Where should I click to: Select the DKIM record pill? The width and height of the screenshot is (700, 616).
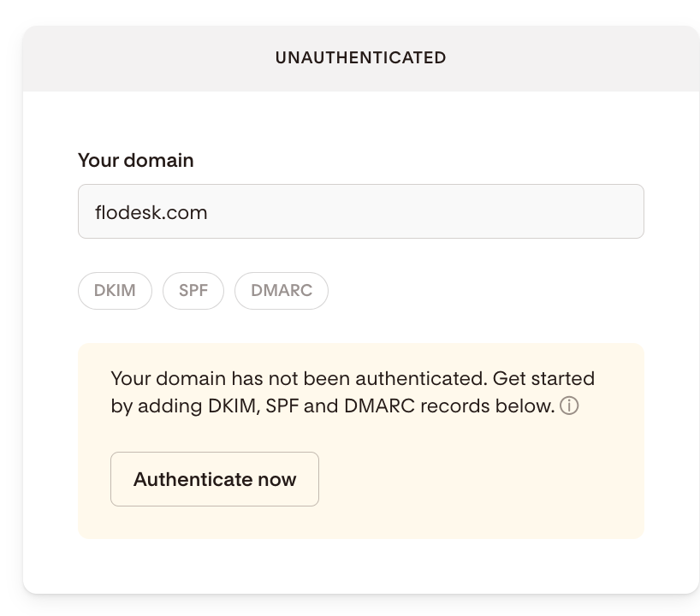[115, 291]
